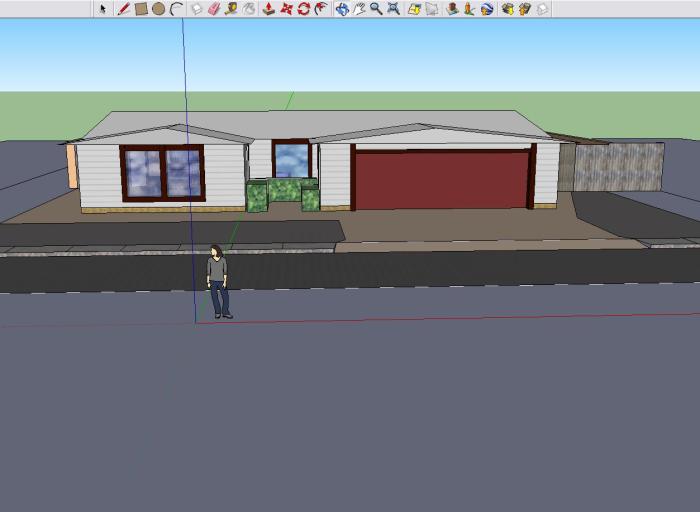
Task: Open the Tape Measure tool
Action: (x=231, y=9)
